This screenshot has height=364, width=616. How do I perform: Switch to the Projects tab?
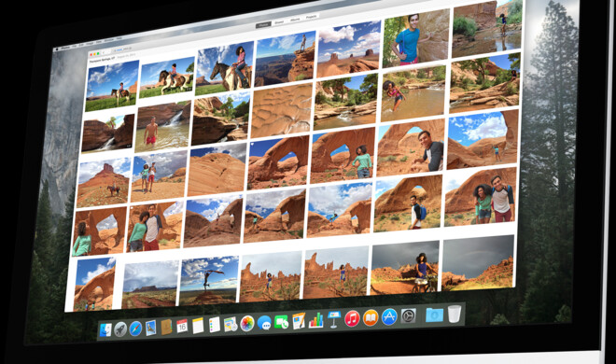pos(311,18)
